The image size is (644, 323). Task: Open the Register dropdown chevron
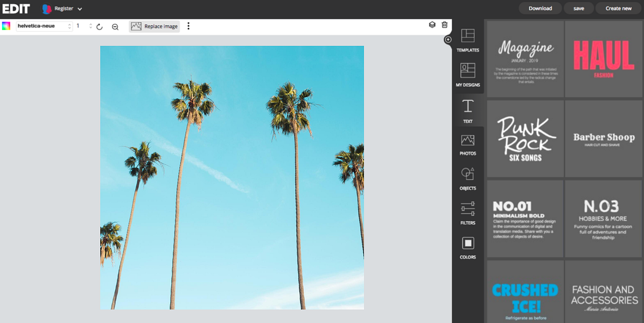(x=80, y=9)
